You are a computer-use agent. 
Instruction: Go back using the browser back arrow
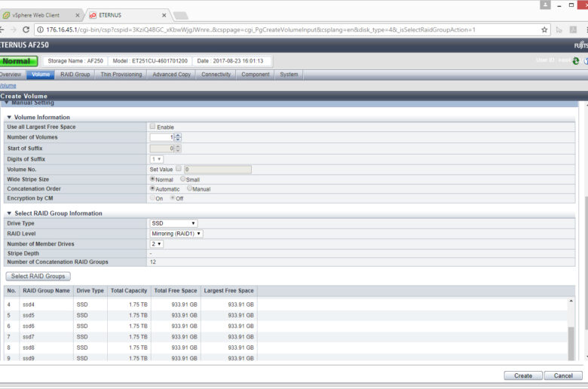tap(2, 29)
